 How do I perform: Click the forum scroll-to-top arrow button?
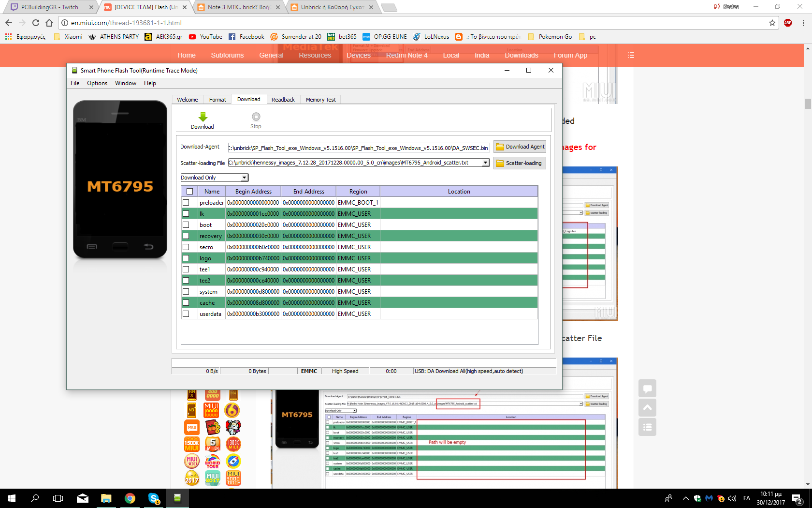tap(647, 408)
